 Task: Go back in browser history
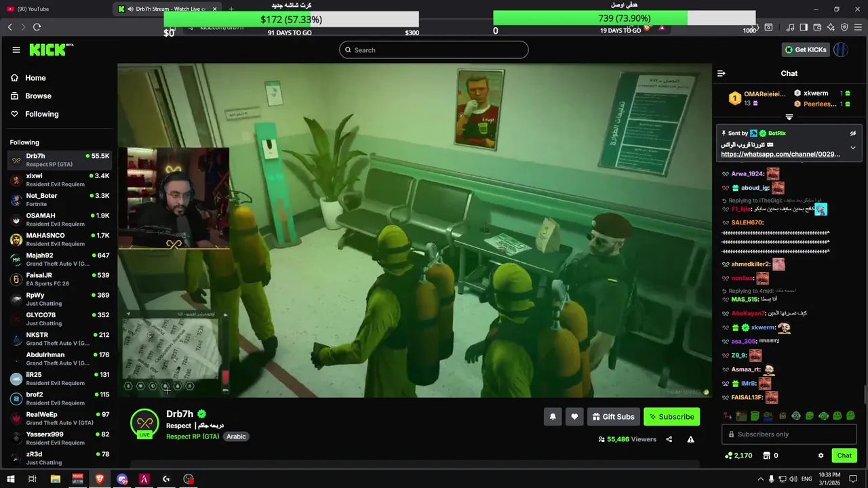9,27
